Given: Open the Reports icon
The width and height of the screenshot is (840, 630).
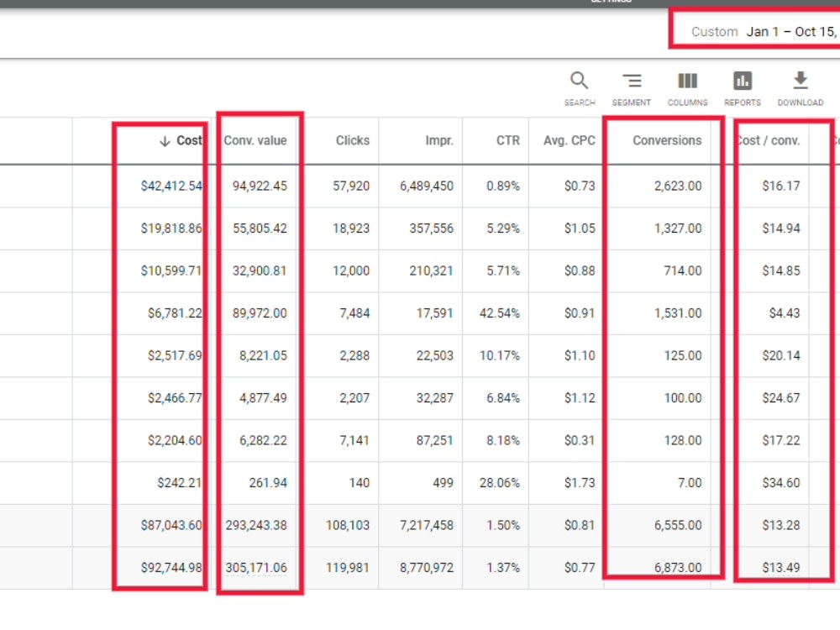Looking at the screenshot, I should coord(743,81).
